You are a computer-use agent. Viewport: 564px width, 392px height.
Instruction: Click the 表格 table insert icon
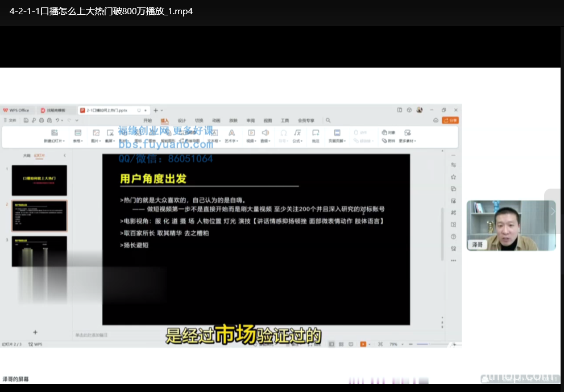pyautogui.click(x=78, y=133)
